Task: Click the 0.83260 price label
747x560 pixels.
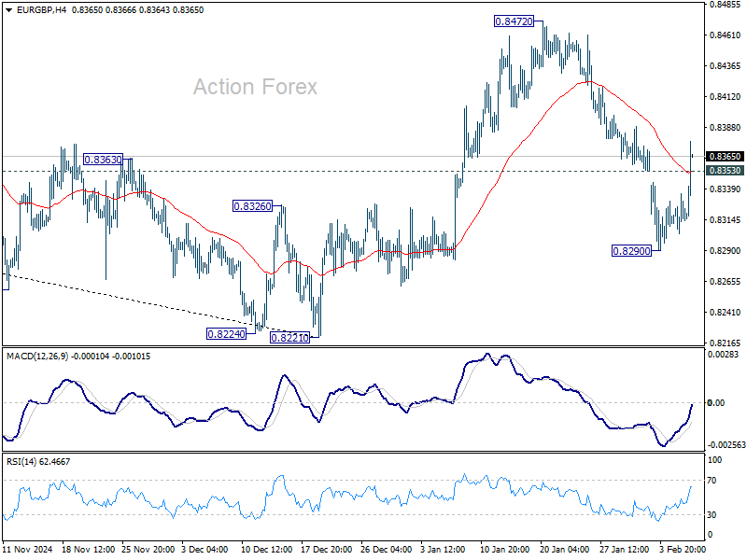Action: tap(252, 206)
